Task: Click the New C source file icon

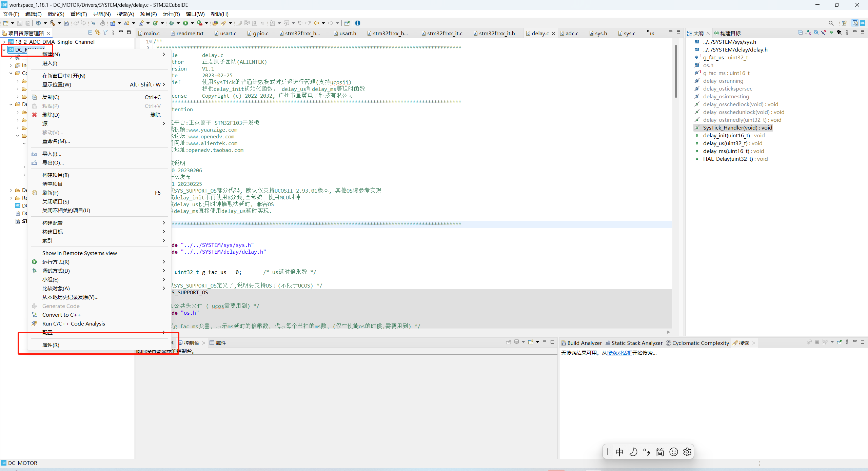Action: click(x=141, y=23)
